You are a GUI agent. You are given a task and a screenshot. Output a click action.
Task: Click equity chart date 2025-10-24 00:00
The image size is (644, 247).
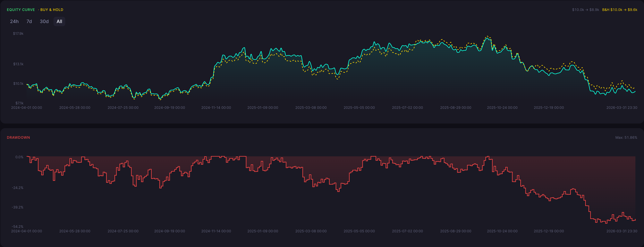pyautogui.click(x=502, y=108)
